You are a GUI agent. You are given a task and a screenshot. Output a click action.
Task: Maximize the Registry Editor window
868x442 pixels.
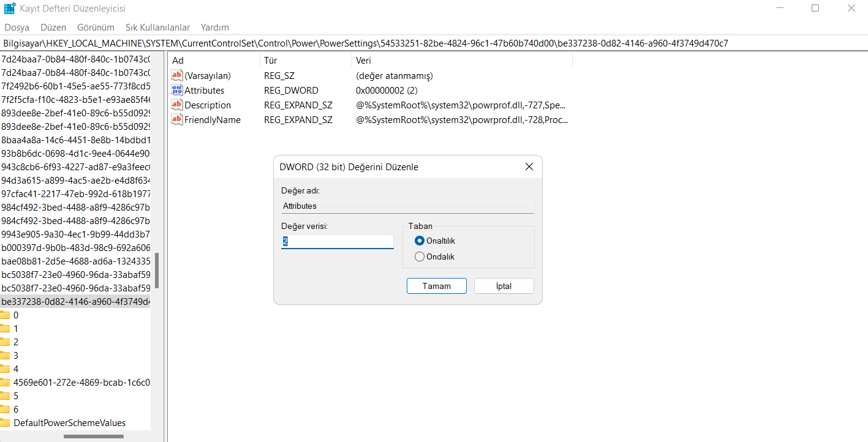[815, 8]
